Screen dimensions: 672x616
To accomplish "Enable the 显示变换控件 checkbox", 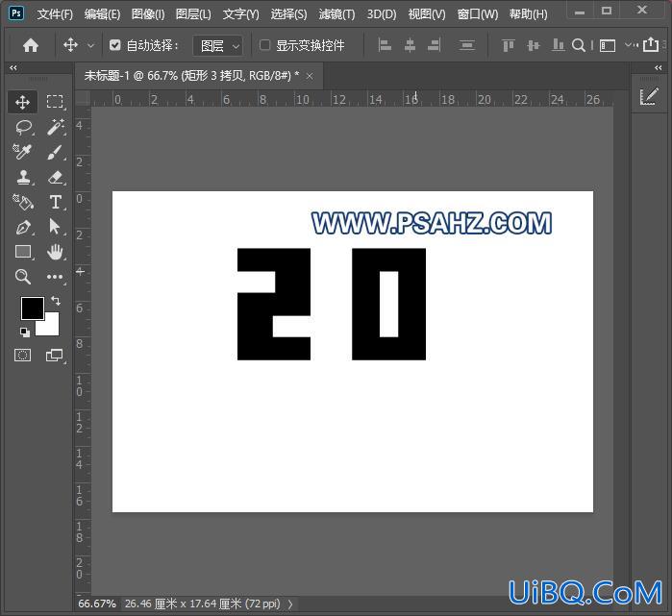I will point(264,45).
